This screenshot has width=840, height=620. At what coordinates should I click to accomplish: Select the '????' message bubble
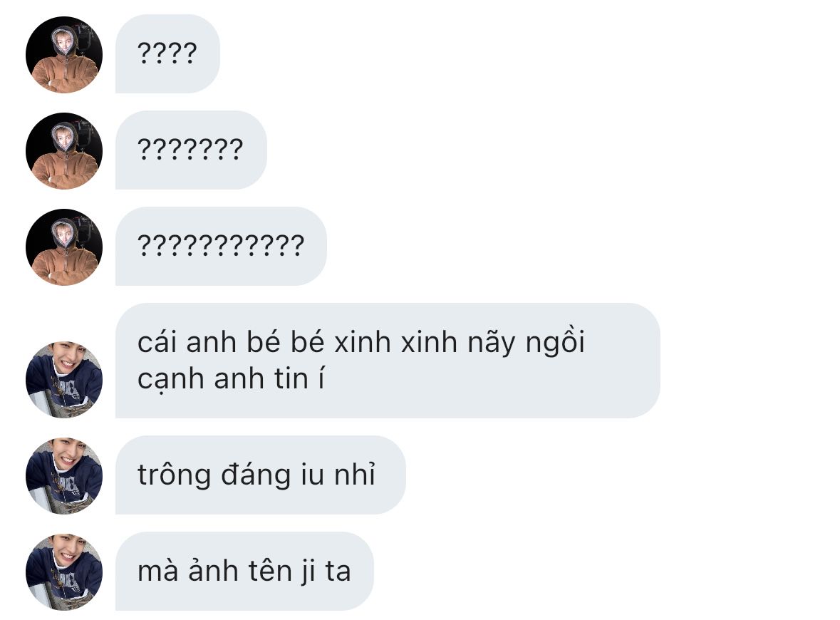(x=167, y=53)
